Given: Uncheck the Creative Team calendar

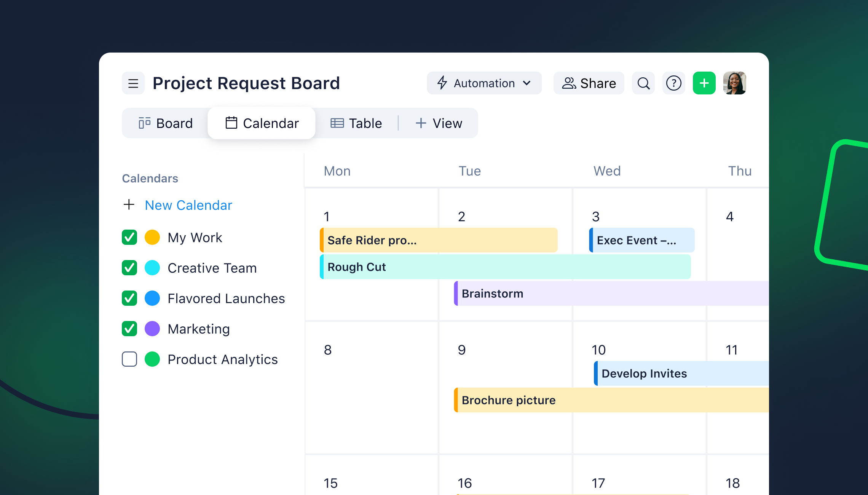Looking at the screenshot, I should pyautogui.click(x=129, y=268).
